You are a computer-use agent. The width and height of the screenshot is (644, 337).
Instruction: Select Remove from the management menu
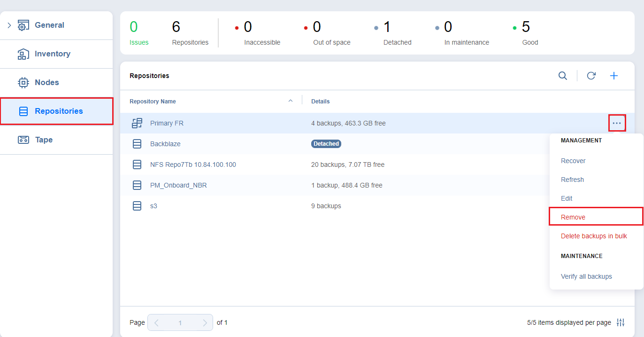pyautogui.click(x=573, y=217)
